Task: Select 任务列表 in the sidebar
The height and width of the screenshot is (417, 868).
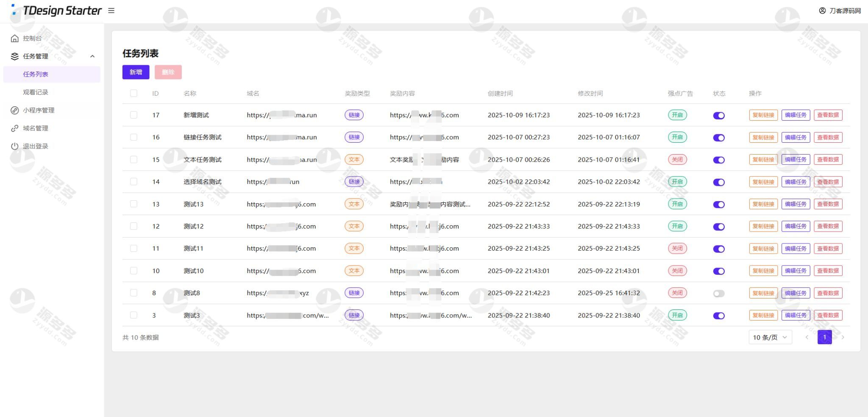Action: pos(36,75)
